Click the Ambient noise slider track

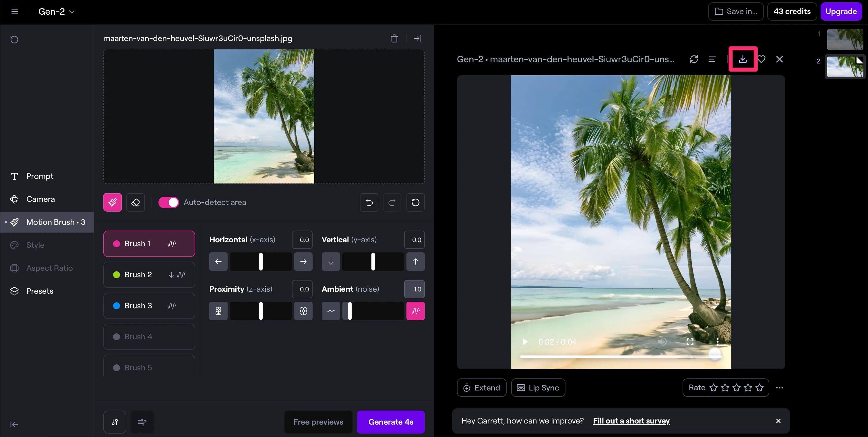(373, 311)
